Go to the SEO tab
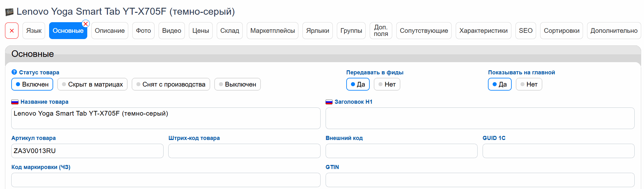Viewport: 644px width, 189px height. tap(525, 31)
